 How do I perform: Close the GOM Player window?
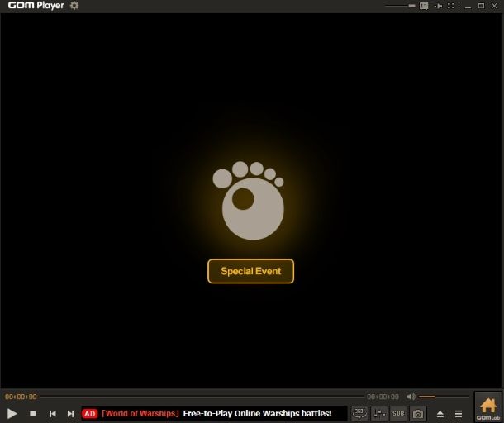494,6
